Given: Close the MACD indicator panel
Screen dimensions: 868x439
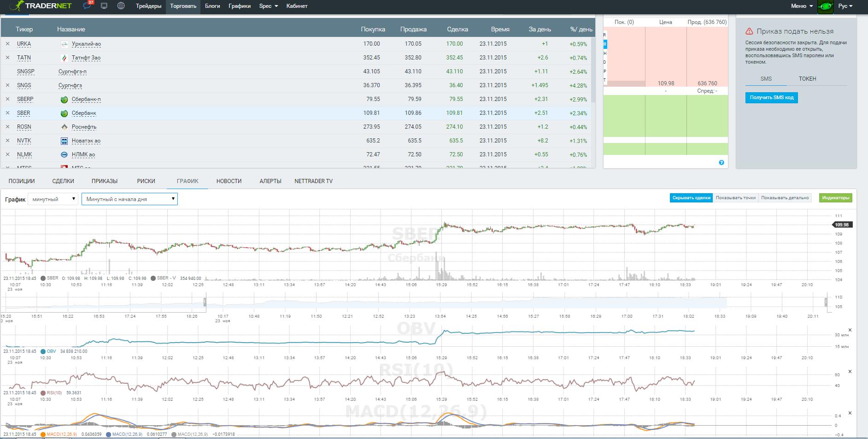Looking at the screenshot, I should (x=850, y=413).
